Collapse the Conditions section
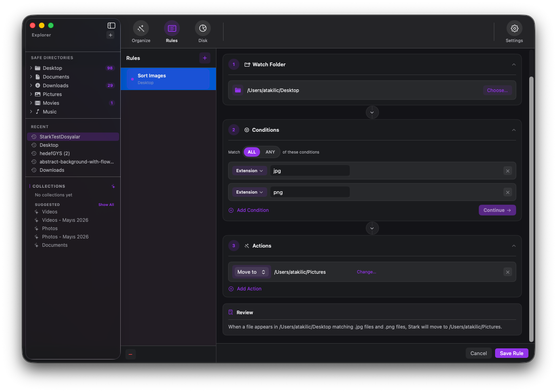 [x=514, y=130]
